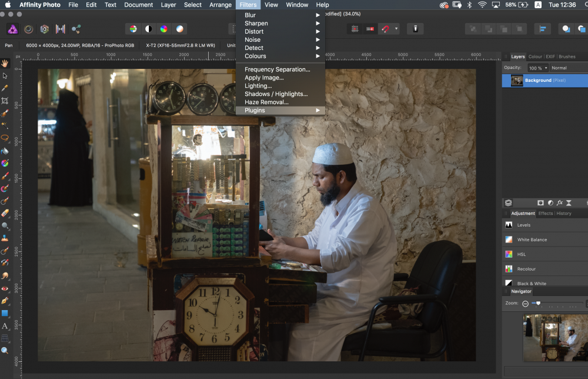Open the snapping options dropdown arrow
Screen dimensions: 588x379
pyautogui.click(x=396, y=28)
